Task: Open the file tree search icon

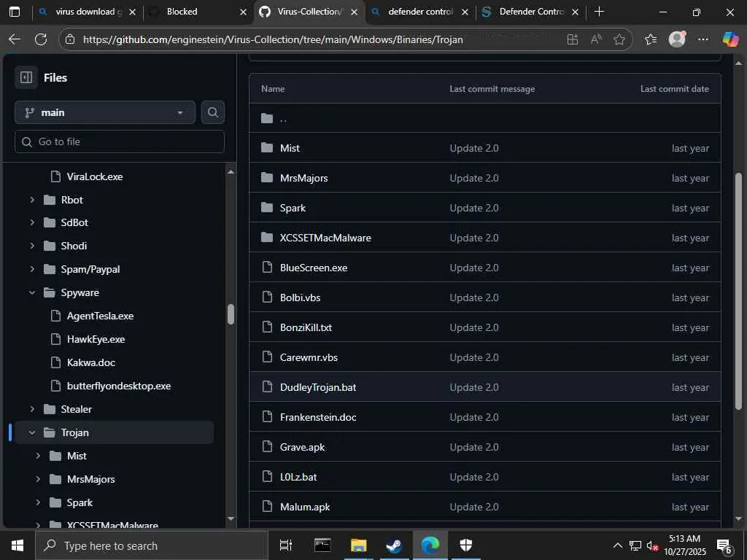Action: coord(213,112)
